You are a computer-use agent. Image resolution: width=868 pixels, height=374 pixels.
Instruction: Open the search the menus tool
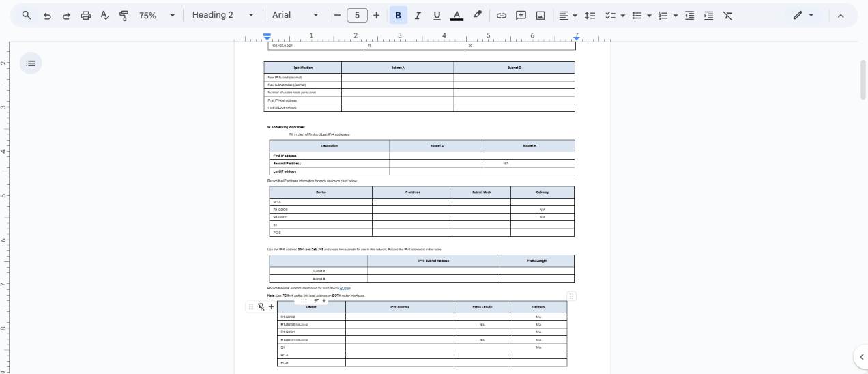click(x=27, y=15)
